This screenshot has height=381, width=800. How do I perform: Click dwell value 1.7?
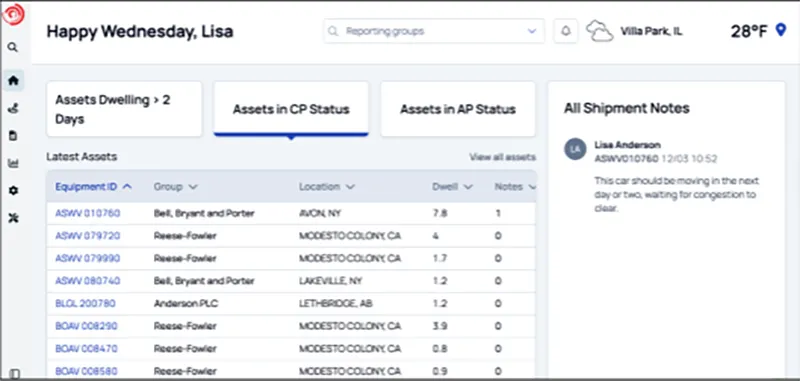click(439, 258)
